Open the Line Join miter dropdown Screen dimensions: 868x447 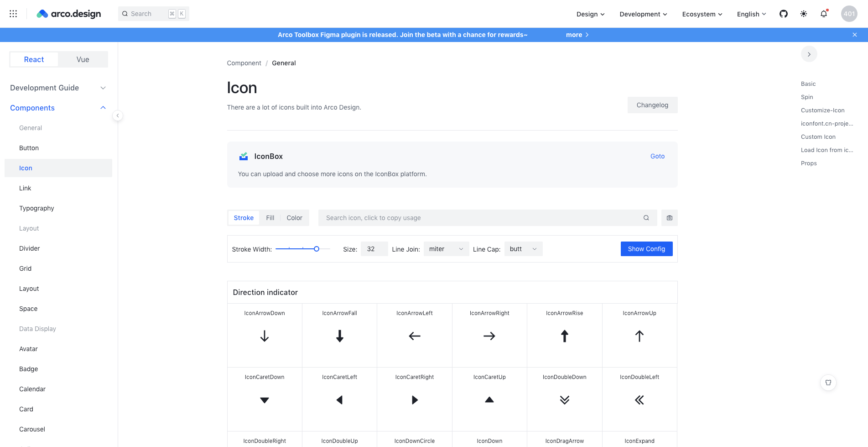click(x=447, y=249)
